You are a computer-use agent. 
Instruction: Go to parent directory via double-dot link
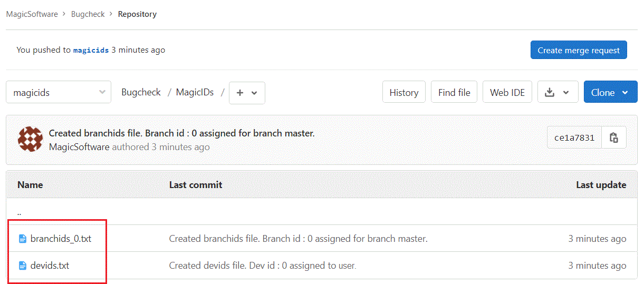[x=20, y=213]
